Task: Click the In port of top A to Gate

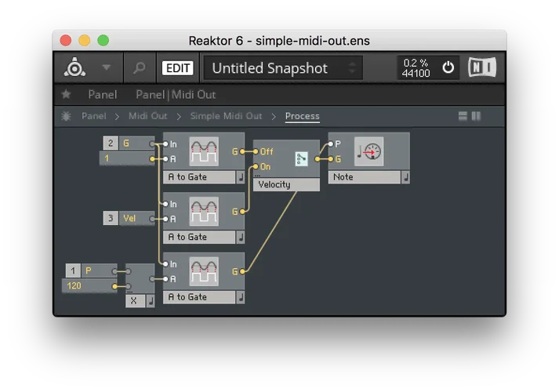Action: (165, 144)
